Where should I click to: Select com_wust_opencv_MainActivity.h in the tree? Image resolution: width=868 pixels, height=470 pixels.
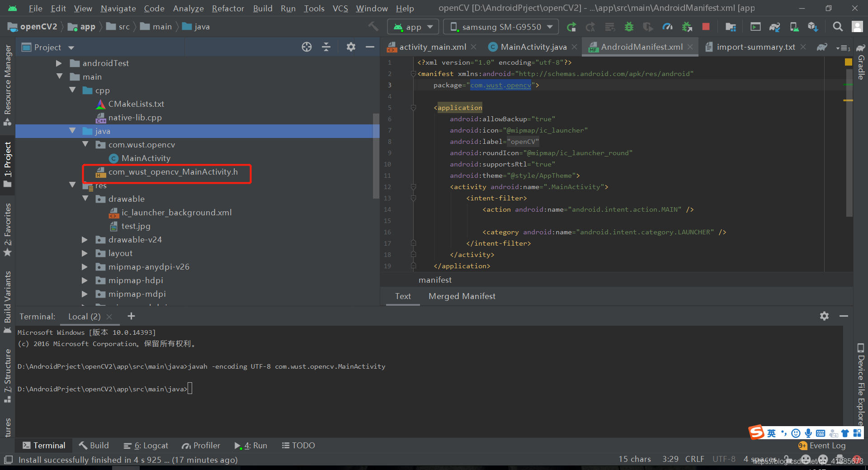pos(173,172)
